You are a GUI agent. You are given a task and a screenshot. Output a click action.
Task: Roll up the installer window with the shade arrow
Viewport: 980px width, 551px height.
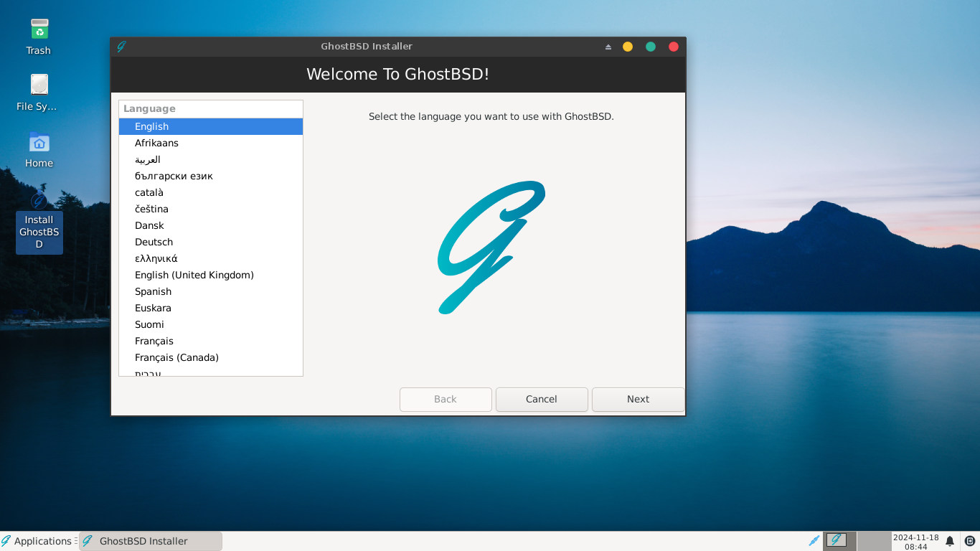pyautogui.click(x=608, y=47)
